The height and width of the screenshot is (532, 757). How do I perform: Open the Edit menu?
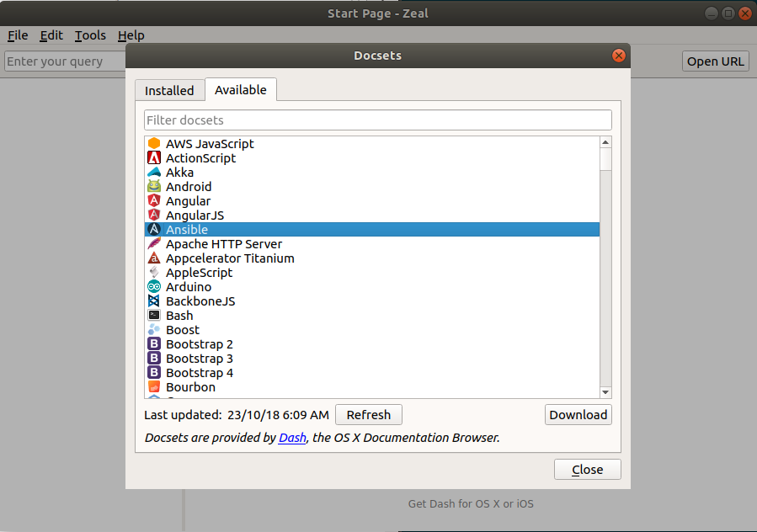(51, 35)
